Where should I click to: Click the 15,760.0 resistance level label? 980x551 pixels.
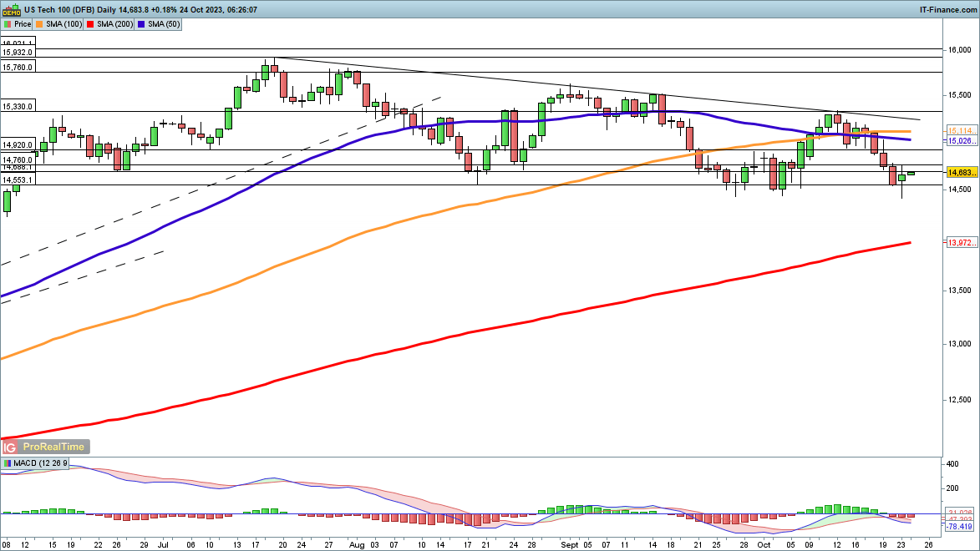(18, 68)
